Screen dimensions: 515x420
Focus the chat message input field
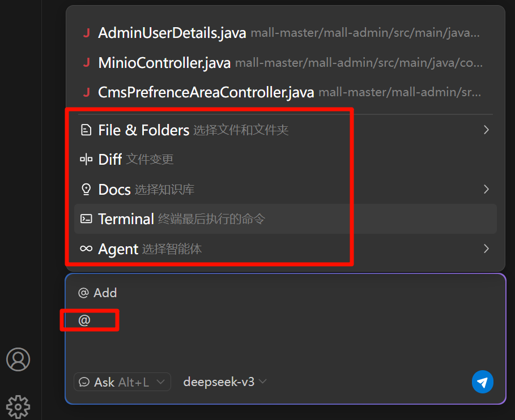[x=283, y=340]
